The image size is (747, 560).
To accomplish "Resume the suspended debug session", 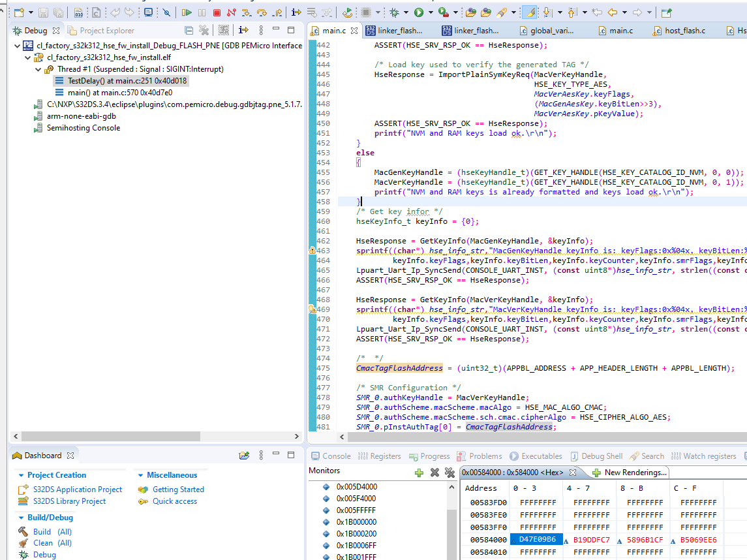I will click(x=187, y=12).
